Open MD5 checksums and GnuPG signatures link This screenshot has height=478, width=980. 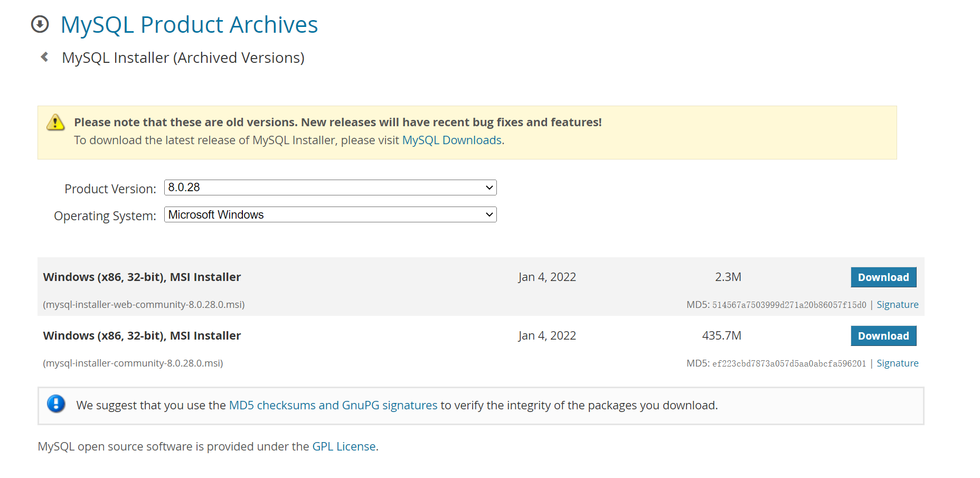[333, 405]
